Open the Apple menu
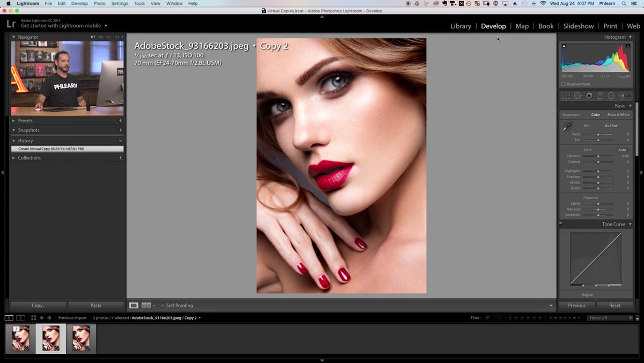 (8, 3)
